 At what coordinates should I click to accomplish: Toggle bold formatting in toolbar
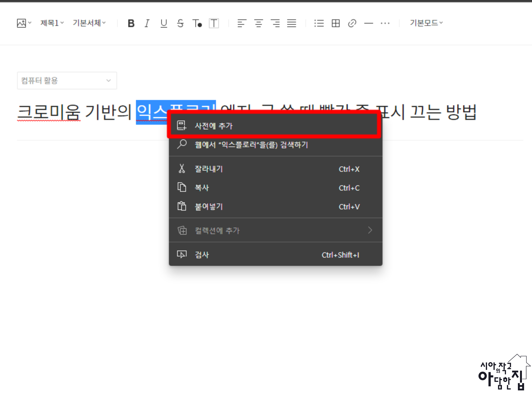(131, 23)
